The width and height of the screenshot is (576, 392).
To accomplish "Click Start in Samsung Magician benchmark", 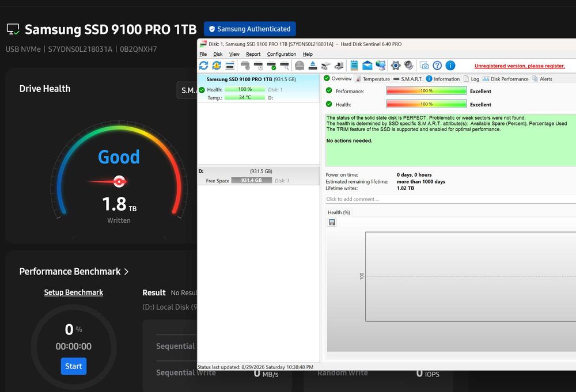I will click(74, 366).
